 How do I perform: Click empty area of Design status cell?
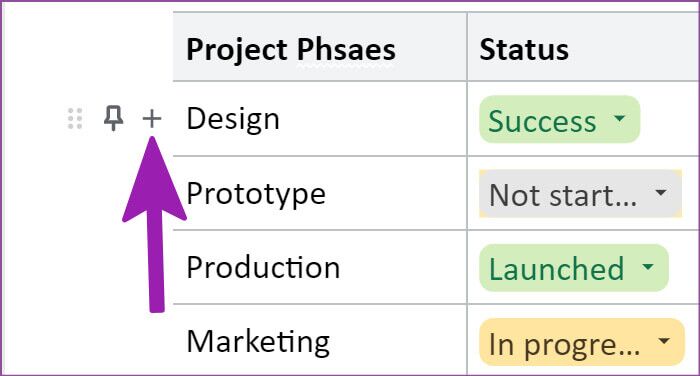point(670,119)
